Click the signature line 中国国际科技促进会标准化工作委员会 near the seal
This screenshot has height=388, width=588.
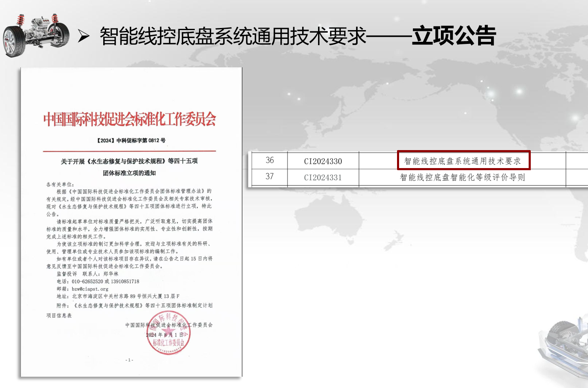[169, 325]
